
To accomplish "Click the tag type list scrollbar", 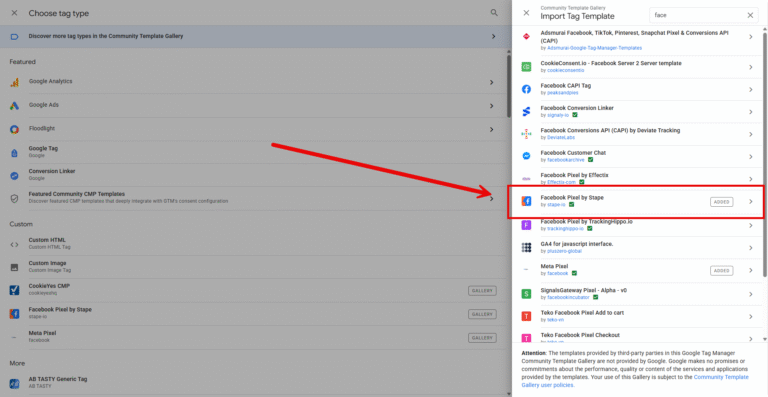I will (x=509, y=86).
